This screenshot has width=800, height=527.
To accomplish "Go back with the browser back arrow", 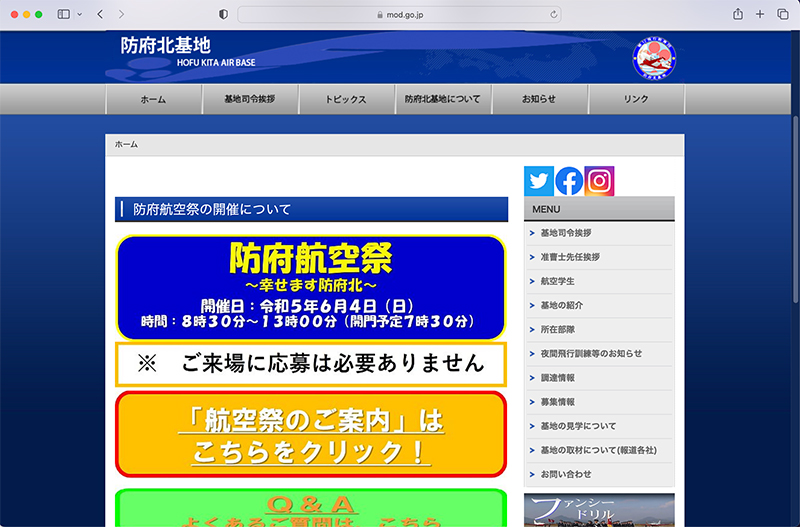I will [100, 14].
